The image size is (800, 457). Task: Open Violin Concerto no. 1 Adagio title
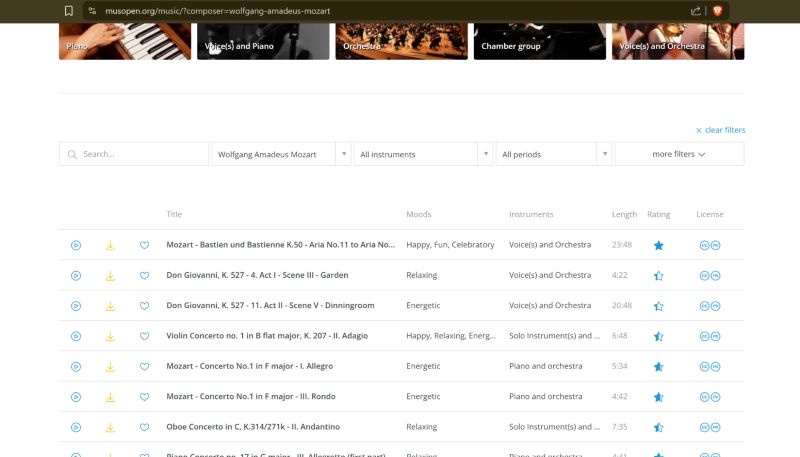pyautogui.click(x=267, y=336)
